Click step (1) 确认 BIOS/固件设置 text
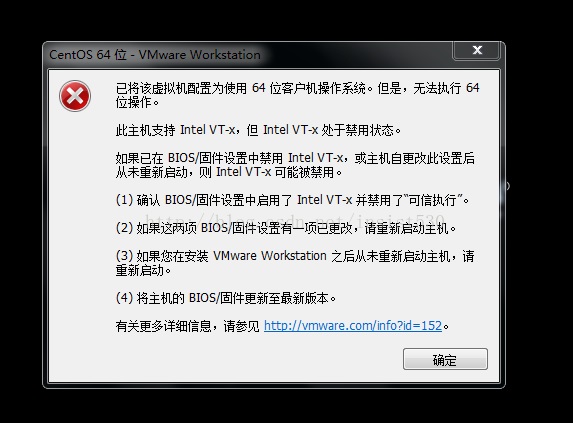This screenshot has height=423, width=573. point(292,200)
